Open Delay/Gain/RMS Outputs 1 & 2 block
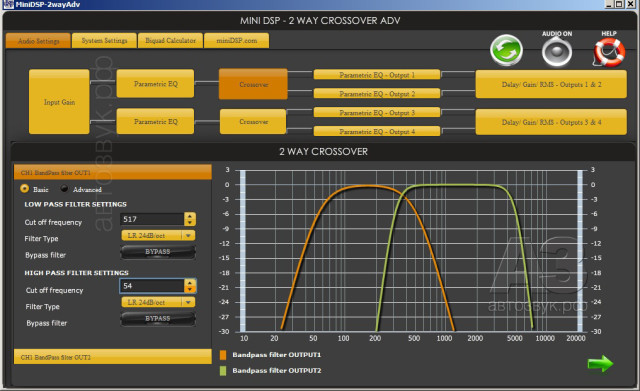 click(x=551, y=84)
